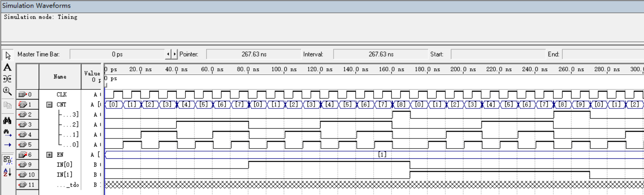
Task: Click the 200.0 ns time ruler mark
Action: (463, 69)
